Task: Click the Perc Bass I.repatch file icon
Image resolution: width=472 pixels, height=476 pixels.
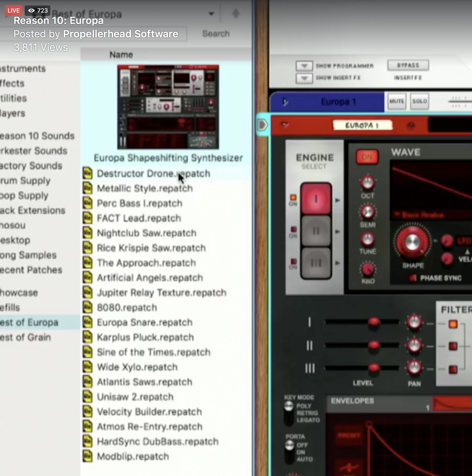Action: 88,203
